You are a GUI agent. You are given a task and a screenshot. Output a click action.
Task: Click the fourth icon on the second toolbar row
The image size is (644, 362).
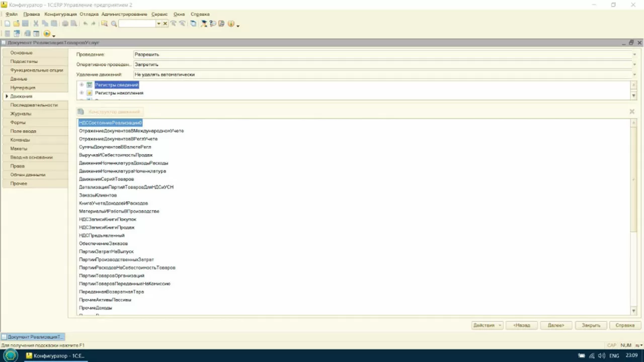tap(36, 33)
